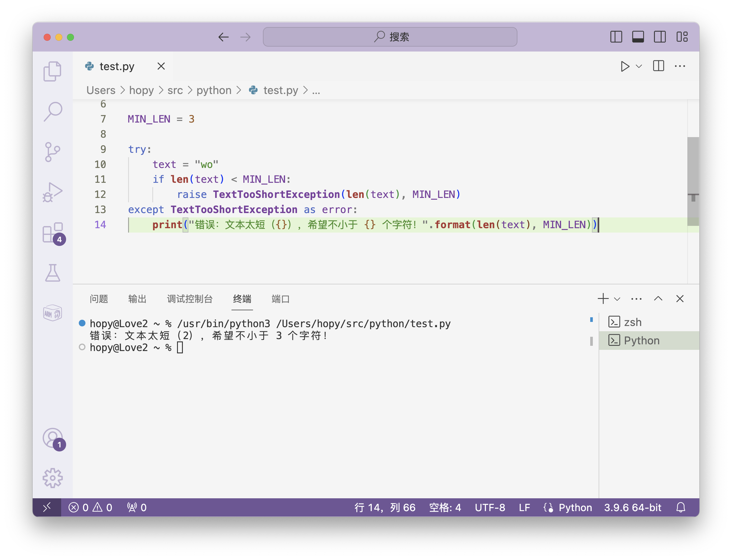Click the editor vertical scrollbar thumb
Screen dimensions: 732x560
click(693, 181)
